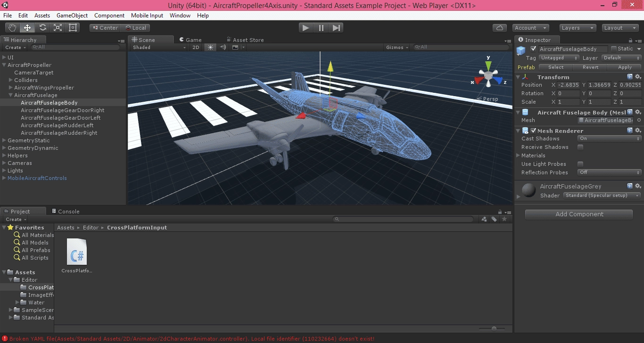Image resolution: width=644 pixels, height=343 pixels.
Task: Toggle Local coordinate mode button
Action: point(135,28)
